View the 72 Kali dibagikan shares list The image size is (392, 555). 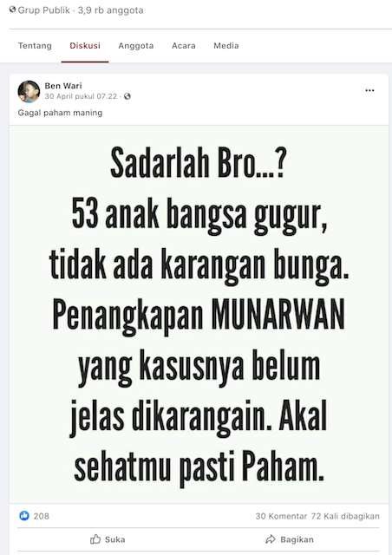coord(345,516)
